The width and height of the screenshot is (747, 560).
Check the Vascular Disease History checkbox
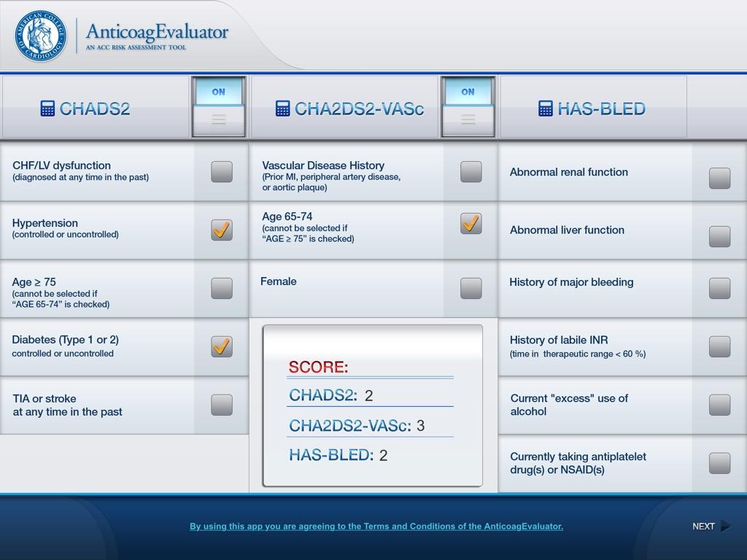tap(471, 171)
